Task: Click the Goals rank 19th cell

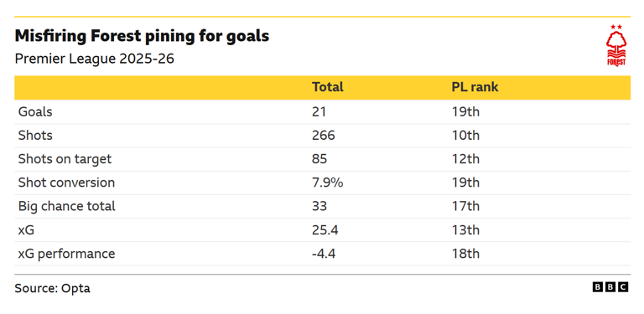Action: click(x=465, y=111)
